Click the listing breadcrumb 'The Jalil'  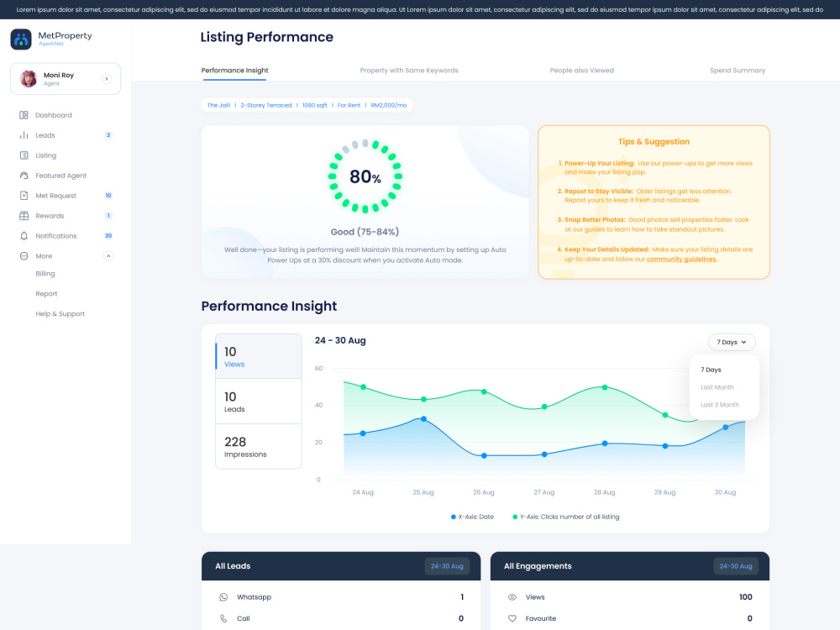(x=218, y=106)
